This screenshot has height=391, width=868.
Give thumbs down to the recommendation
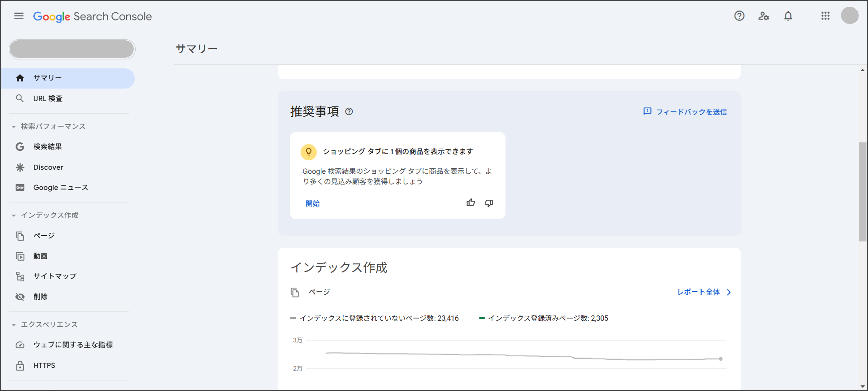pos(488,203)
